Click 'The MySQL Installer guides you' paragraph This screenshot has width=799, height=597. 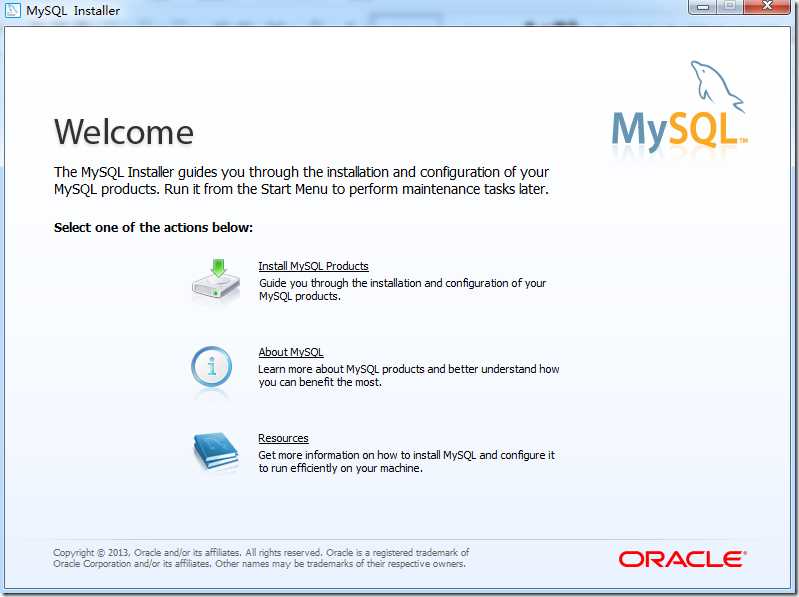pyautogui.click(x=302, y=180)
